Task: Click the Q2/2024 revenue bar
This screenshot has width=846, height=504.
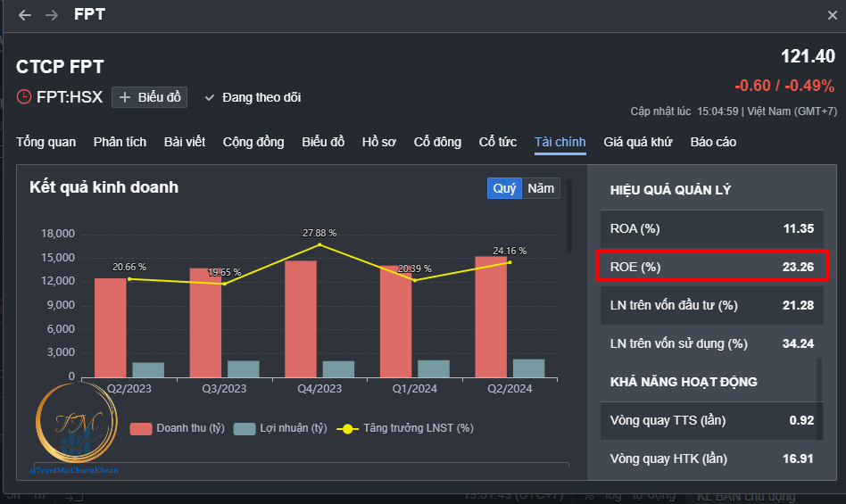Action: pos(490,316)
